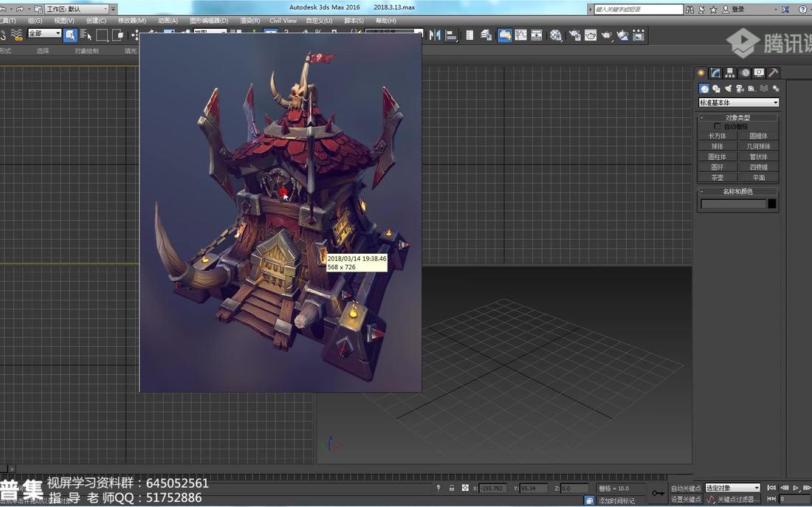Open the Cameras creation category
The image size is (812, 507).
tap(739, 88)
